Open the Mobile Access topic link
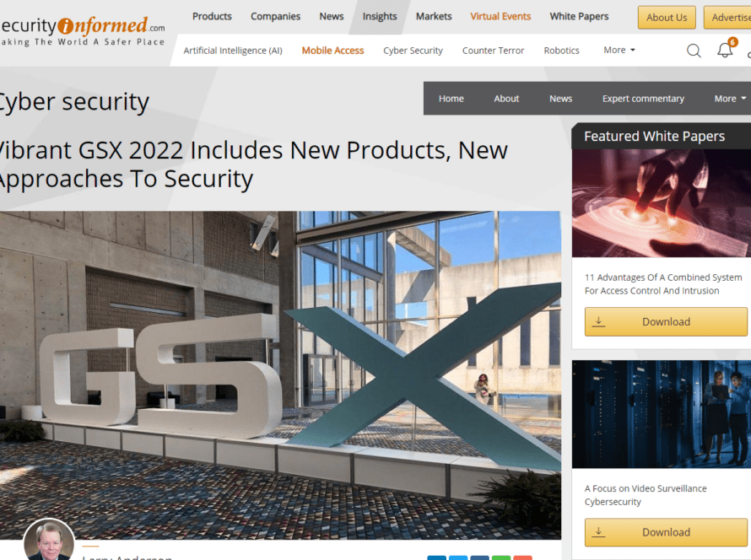 pos(332,51)
